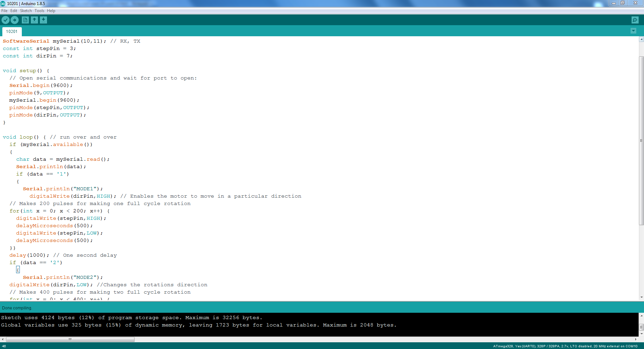Click the console horizontal scrollbar thumb
Screen dimensions: 644x349
[70, 339]
